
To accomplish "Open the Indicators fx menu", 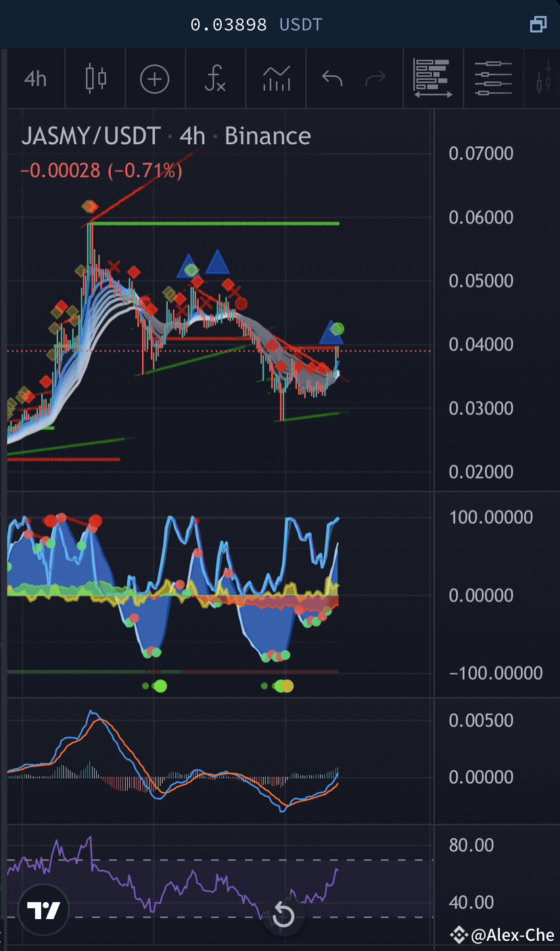I will [215, 79].
